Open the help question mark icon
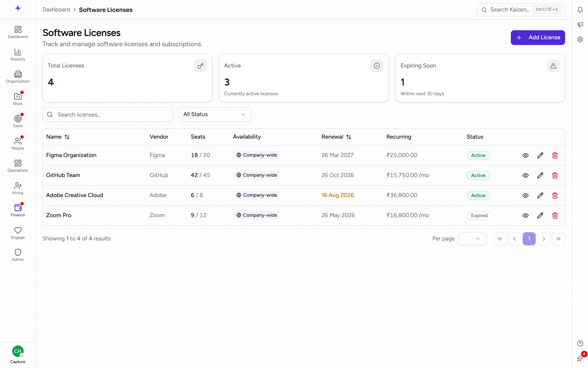This screenshot has width=588, height=368. [x=580, y=343]
